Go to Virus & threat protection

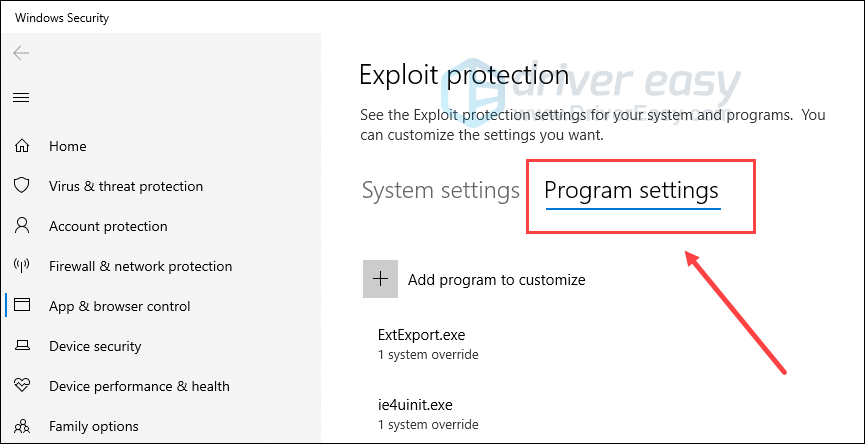point(126,186)
